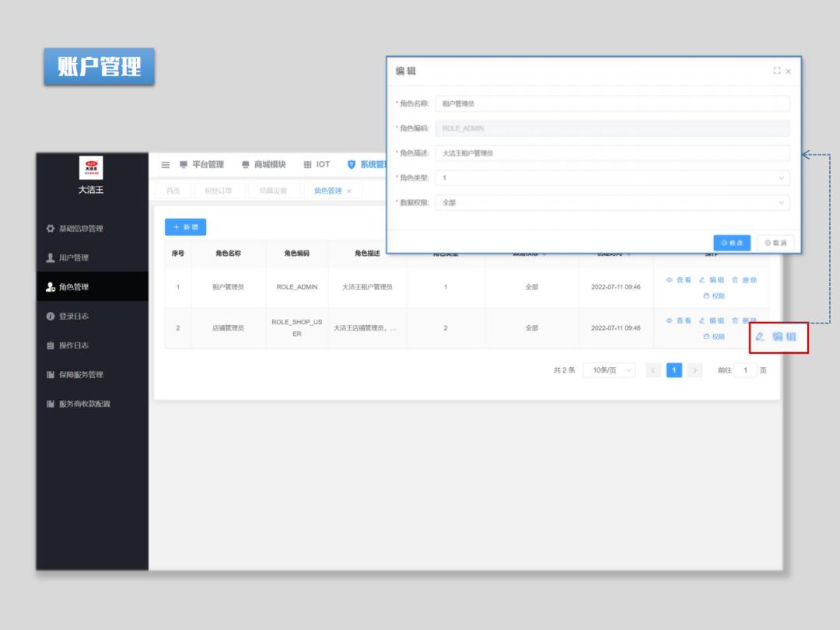Image resolution: width=840 pixels, height=630 pixels.
Task: Click the hamburger icon to collapse sidebar
Action: click(164, 165)
